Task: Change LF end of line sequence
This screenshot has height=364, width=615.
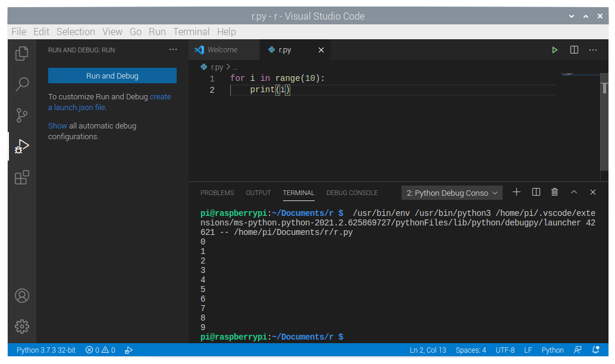Action: (528, 350)
